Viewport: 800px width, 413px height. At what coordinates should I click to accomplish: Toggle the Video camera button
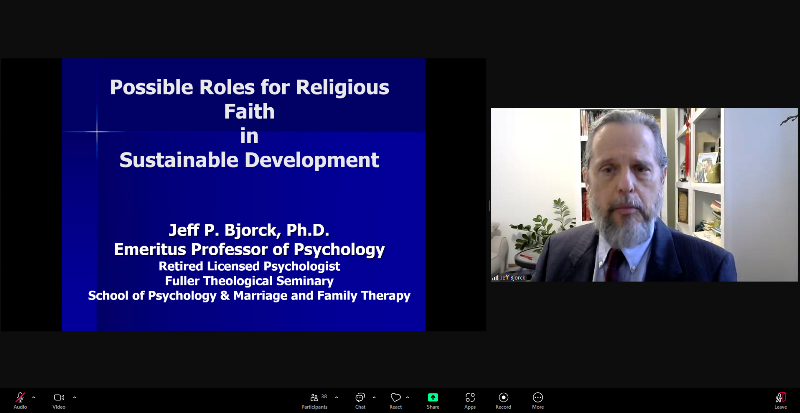tap(59, 400)
